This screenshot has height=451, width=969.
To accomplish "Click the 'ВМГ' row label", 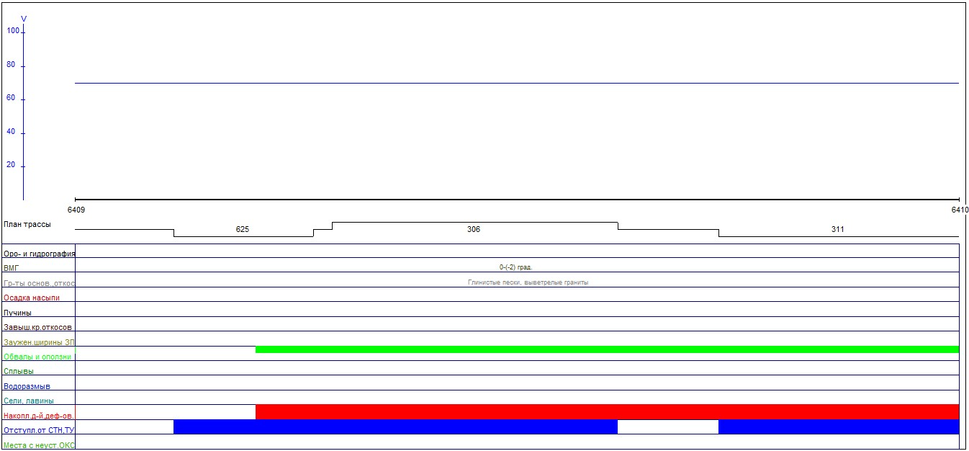I will click(12, 268).
